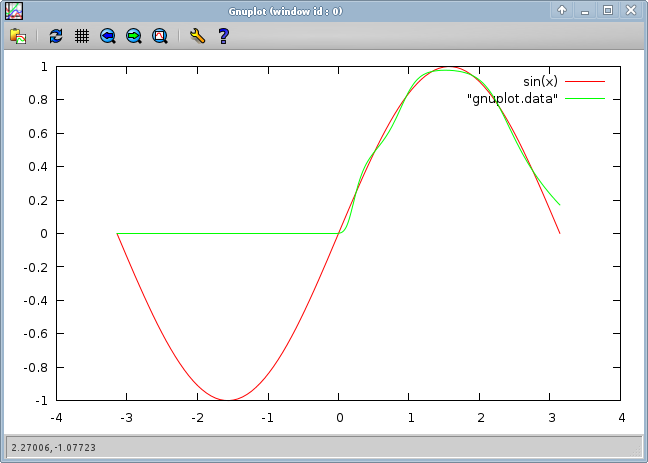Image resolution: width=648 pixels, height=463 pixels.
Task: Copy the plot to clipboard
Action: 18,36
